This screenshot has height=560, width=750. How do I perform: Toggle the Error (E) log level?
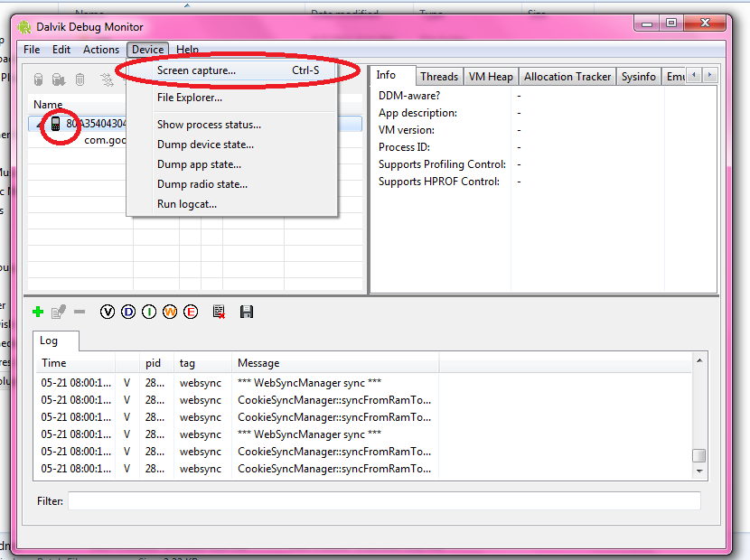pos(191,312)
